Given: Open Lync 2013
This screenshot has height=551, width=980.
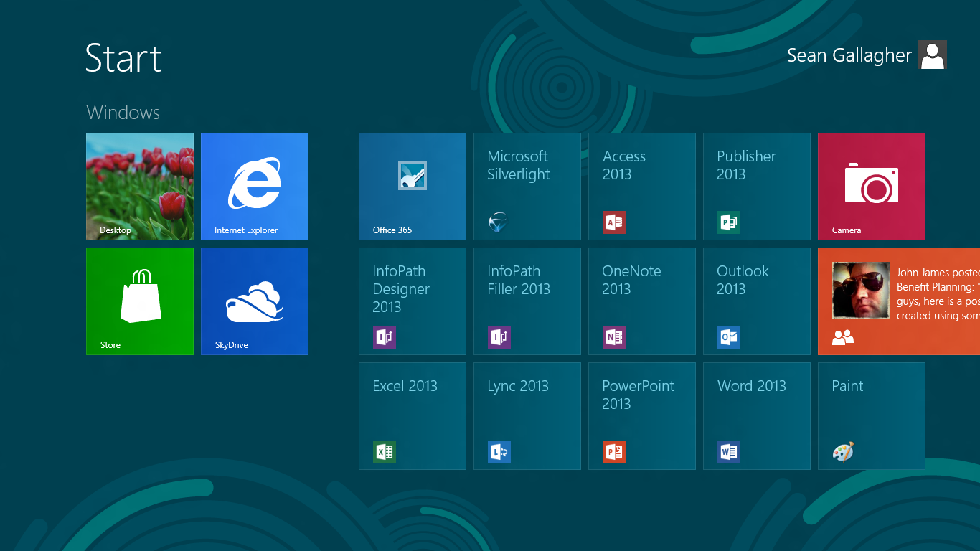Looking at the screenshot, I should (527, 416).
